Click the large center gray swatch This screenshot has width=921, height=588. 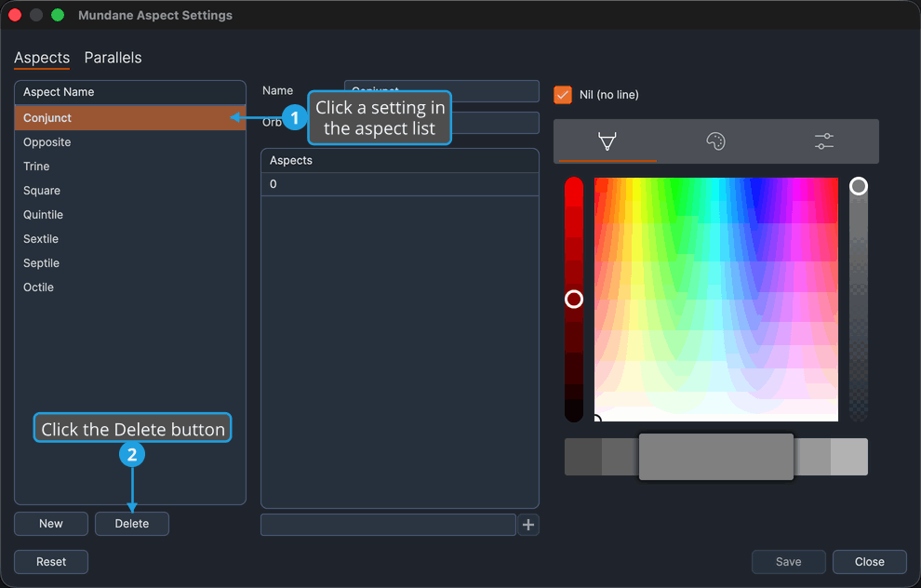(716, 457)
